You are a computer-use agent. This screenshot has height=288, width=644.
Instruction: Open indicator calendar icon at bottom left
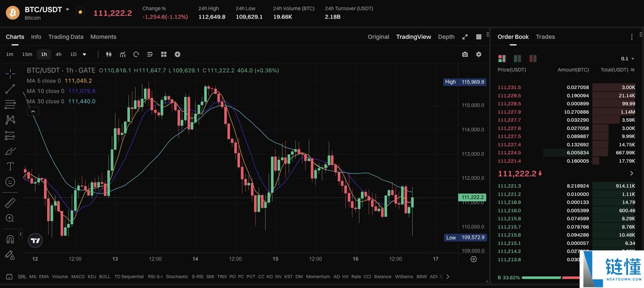[x=9, y=277]
